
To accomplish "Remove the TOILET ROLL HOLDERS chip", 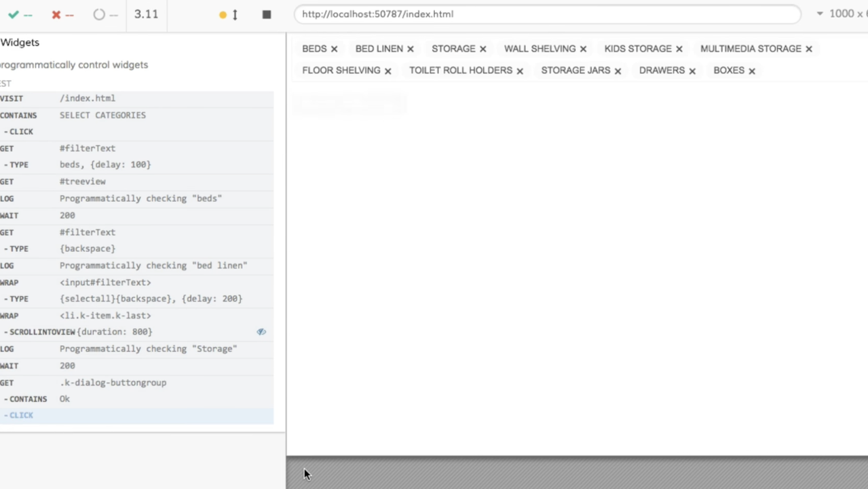I will tap(520, 71).
